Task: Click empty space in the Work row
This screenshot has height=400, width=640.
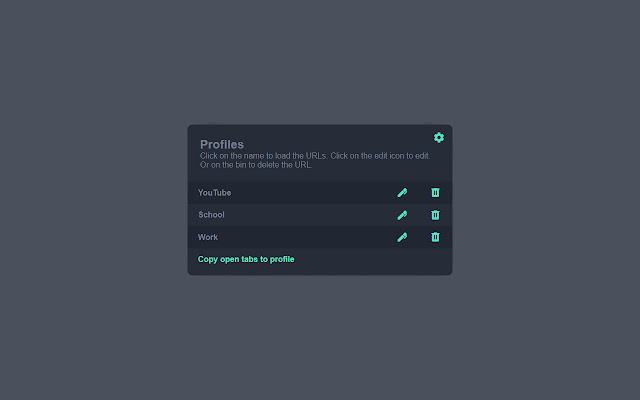Action: pyautogui.click(x=310, y=237)
